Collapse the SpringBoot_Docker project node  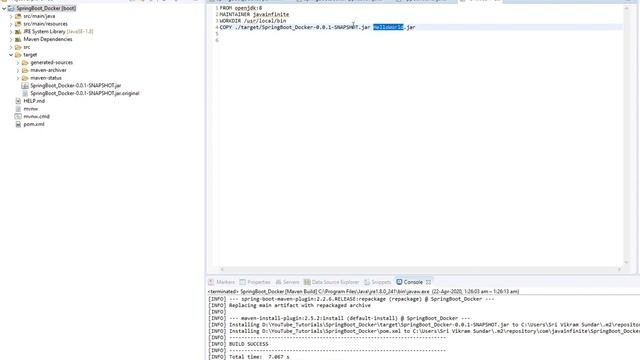tap(4, 8)
